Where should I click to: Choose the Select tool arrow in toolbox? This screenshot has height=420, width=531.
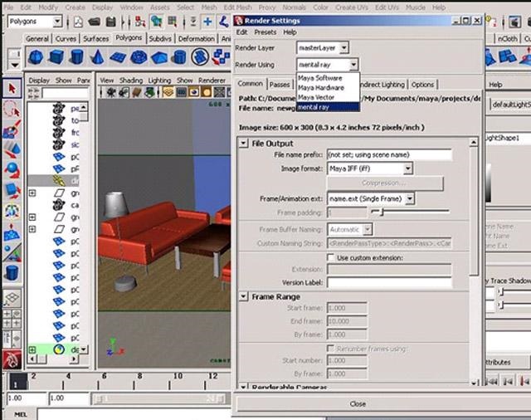[12, 89]
